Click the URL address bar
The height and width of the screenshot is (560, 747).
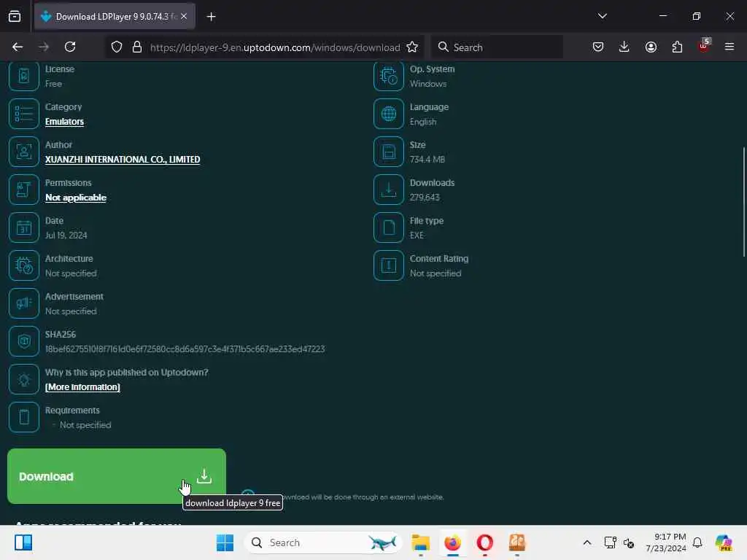[274, 47]
